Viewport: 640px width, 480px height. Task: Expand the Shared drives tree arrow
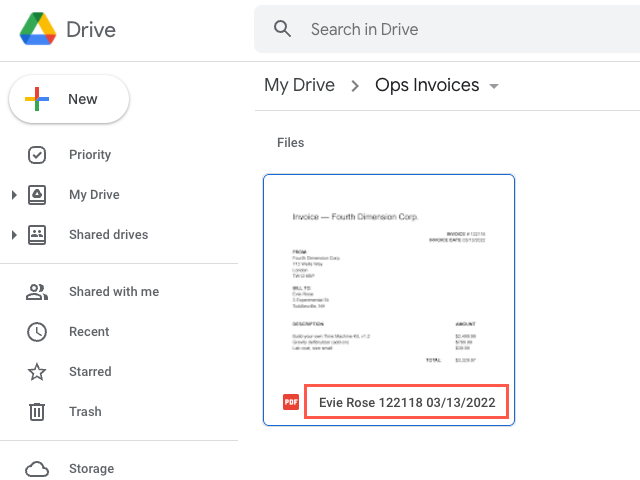pos(14,235)
